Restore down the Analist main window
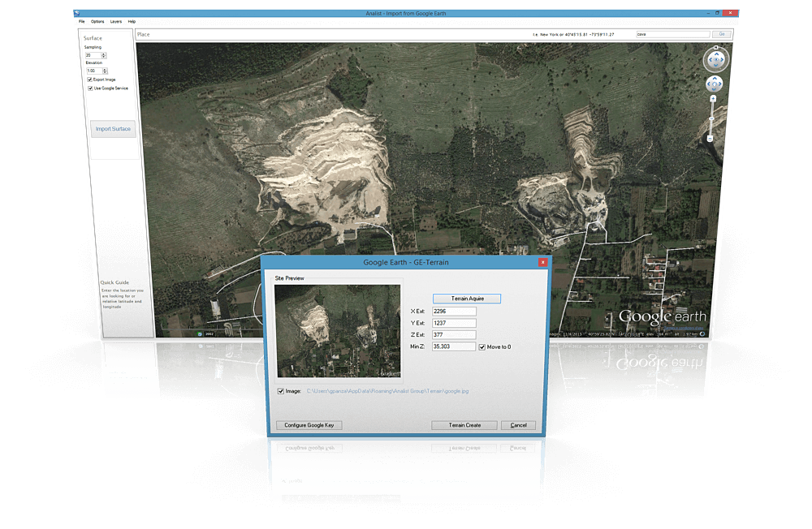 click(717, 13)
